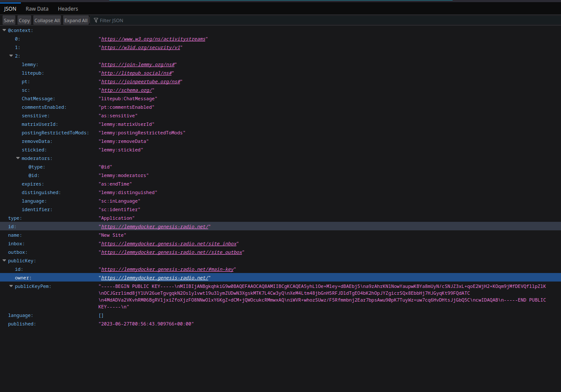This screenshot has height=392, width=561.
Task: Collapse the publicKeyPem value
Action: point(11,286)
